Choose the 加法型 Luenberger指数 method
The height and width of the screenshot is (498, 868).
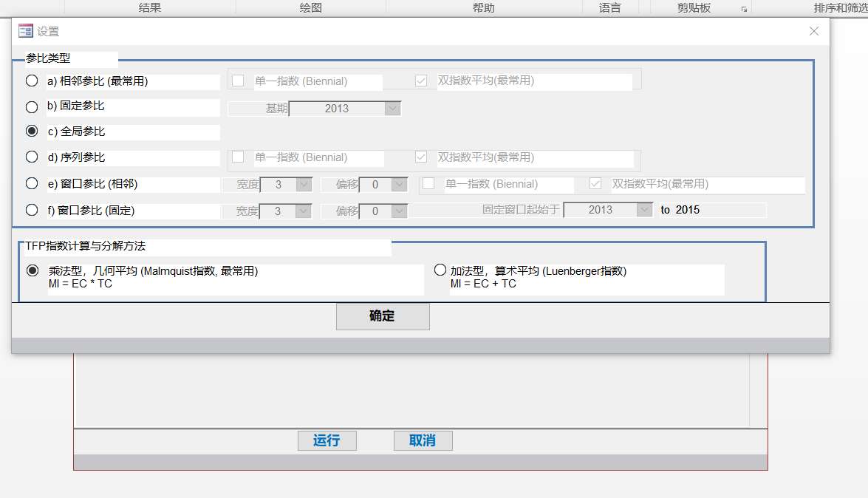pyautogui.click(x=440, y=270)
